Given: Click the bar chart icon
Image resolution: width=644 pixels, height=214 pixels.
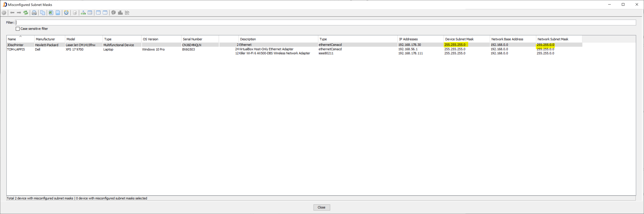Looking at the screenshot, I should pyautogui.click(x=120, y=12).
